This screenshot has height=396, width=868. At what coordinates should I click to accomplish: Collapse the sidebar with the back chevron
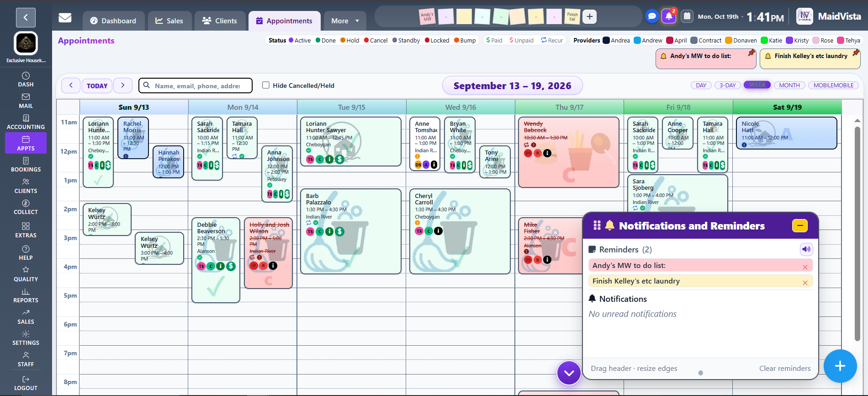point(26,17)
